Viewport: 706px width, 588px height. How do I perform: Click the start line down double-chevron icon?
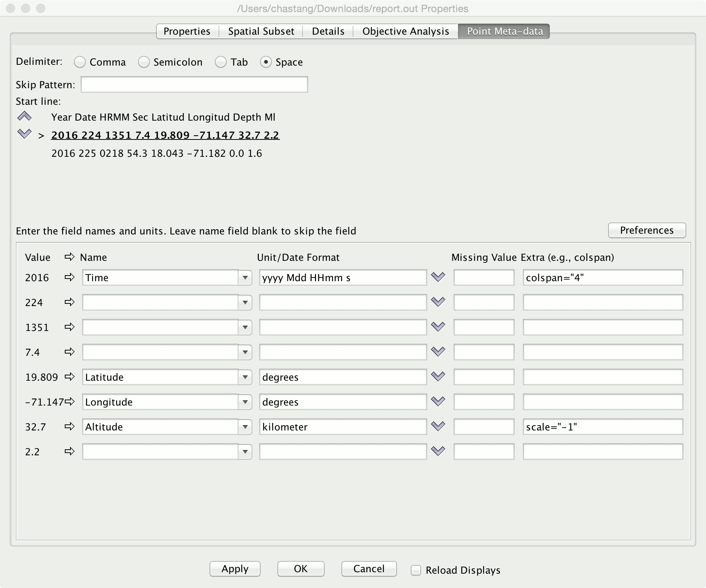point(24,134)
